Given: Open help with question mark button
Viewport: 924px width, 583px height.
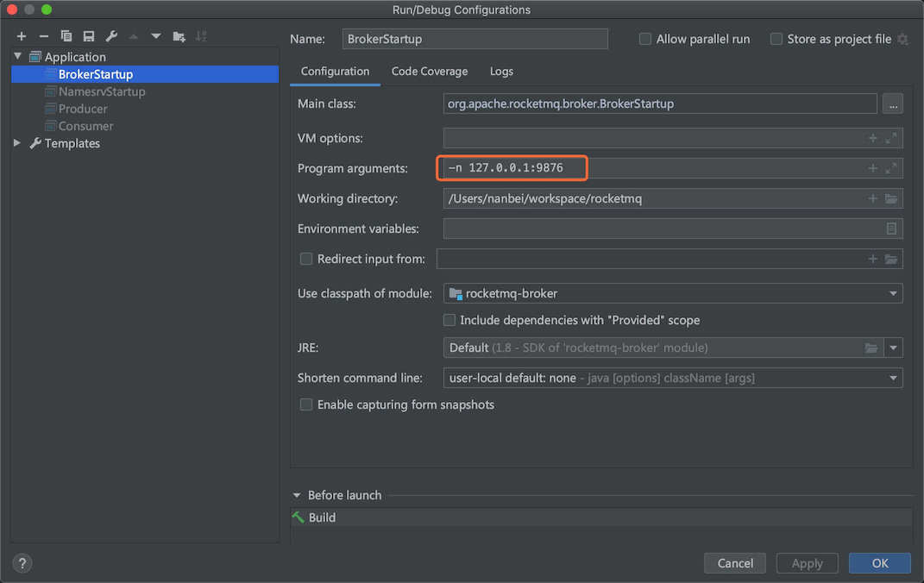Looking at the screenshot, I should [22, 563].
